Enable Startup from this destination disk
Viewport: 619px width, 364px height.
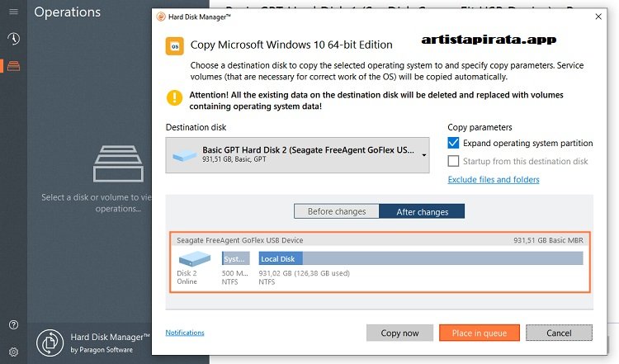point(453,161)
